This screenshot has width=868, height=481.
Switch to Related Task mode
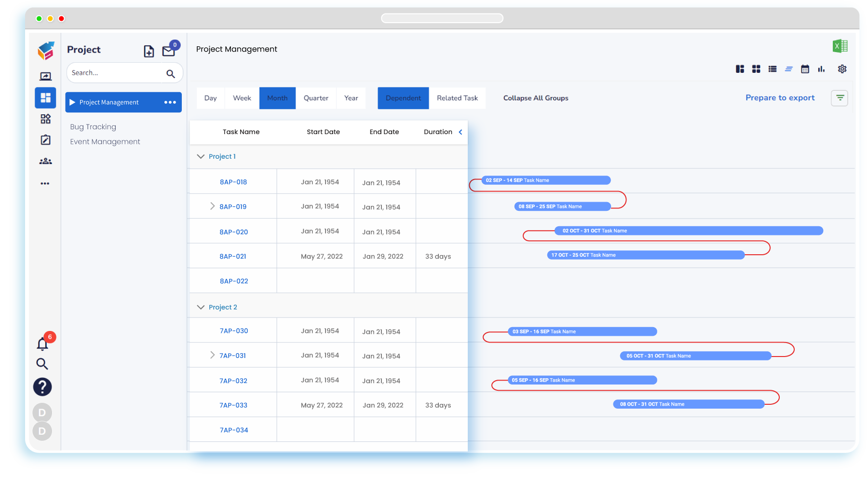coord(457,98)
